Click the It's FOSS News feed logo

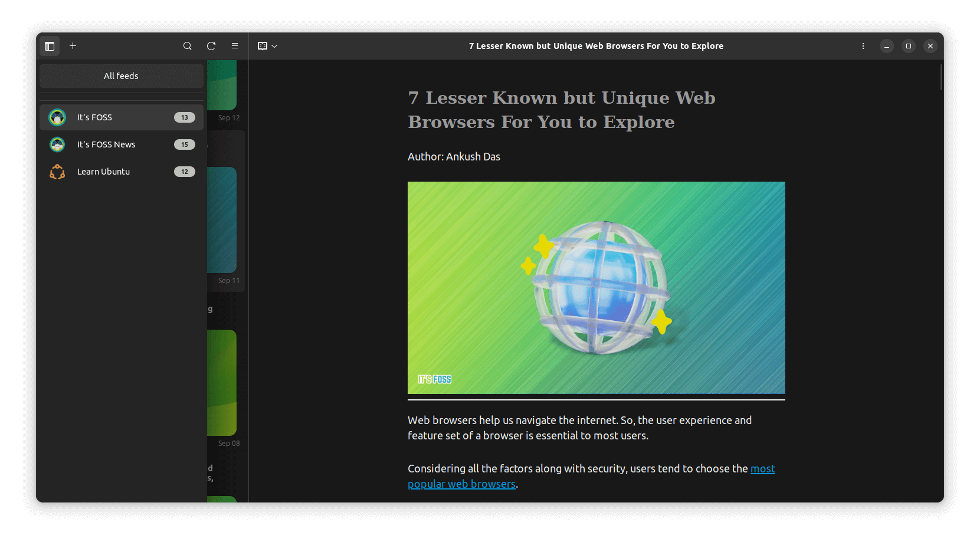57,144
